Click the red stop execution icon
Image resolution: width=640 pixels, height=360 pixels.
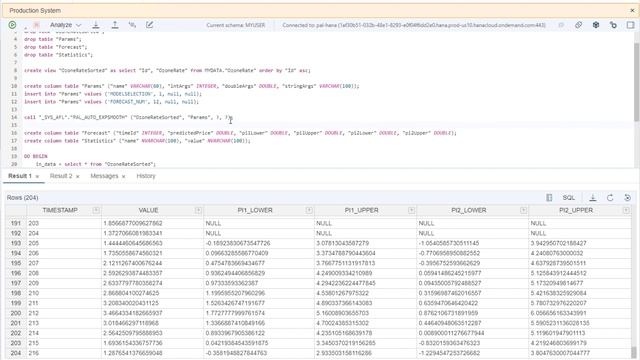tap(36, 25)
